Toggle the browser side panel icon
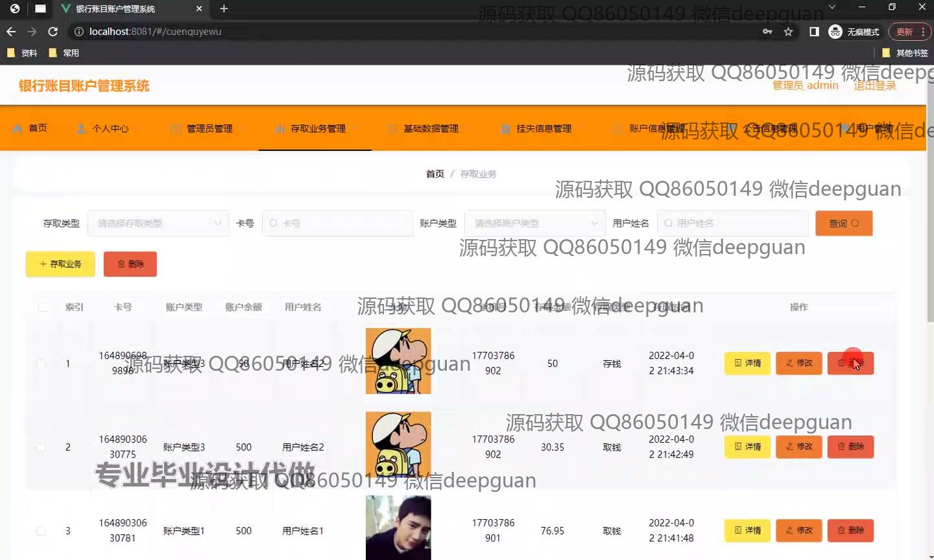Viewport: 934px width, 560px height. coord(814,32)
